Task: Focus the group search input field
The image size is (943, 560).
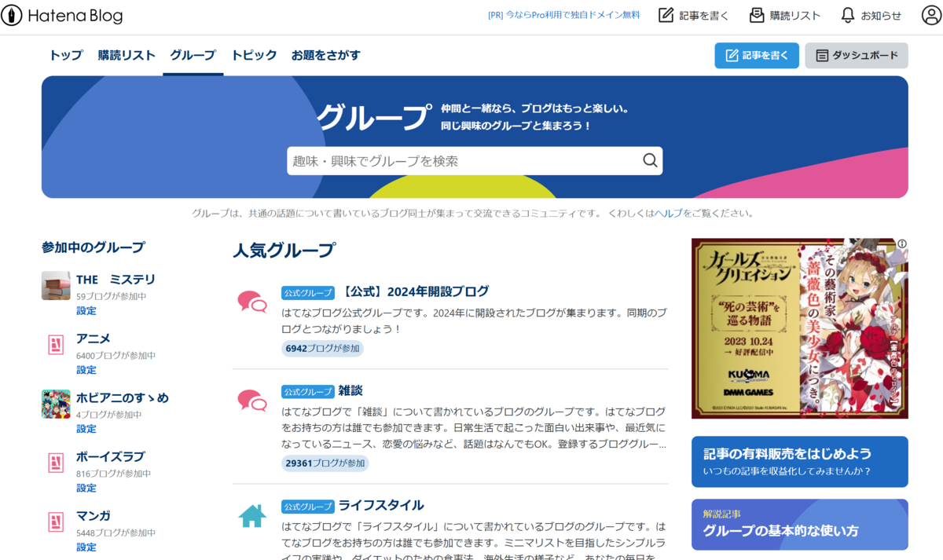Action: pos(464,161)
